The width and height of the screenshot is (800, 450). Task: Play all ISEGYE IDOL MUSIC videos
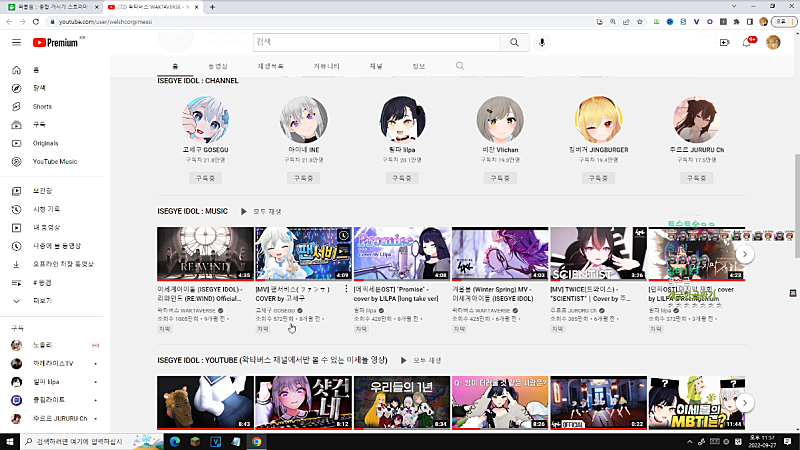pos(261,211)
